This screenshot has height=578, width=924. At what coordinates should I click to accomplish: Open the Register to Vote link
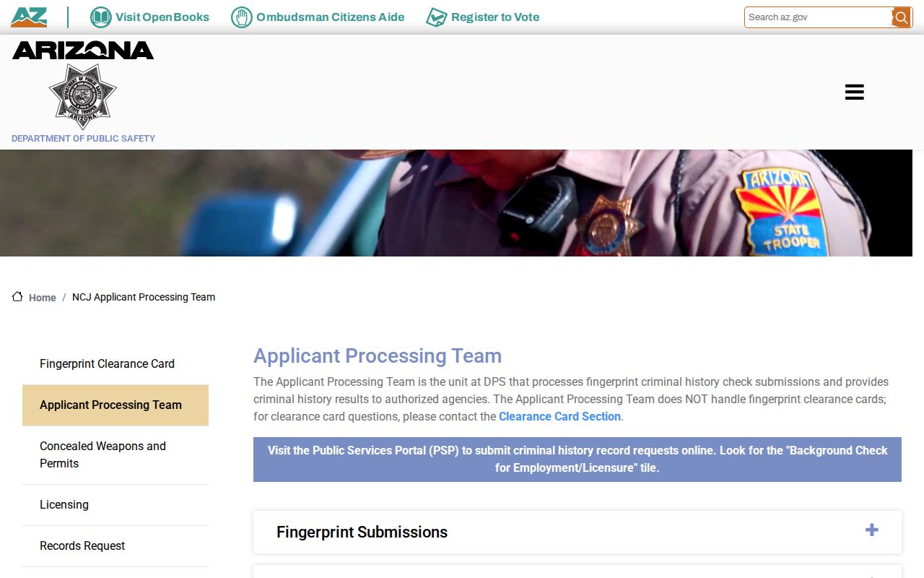click(495, 17)
